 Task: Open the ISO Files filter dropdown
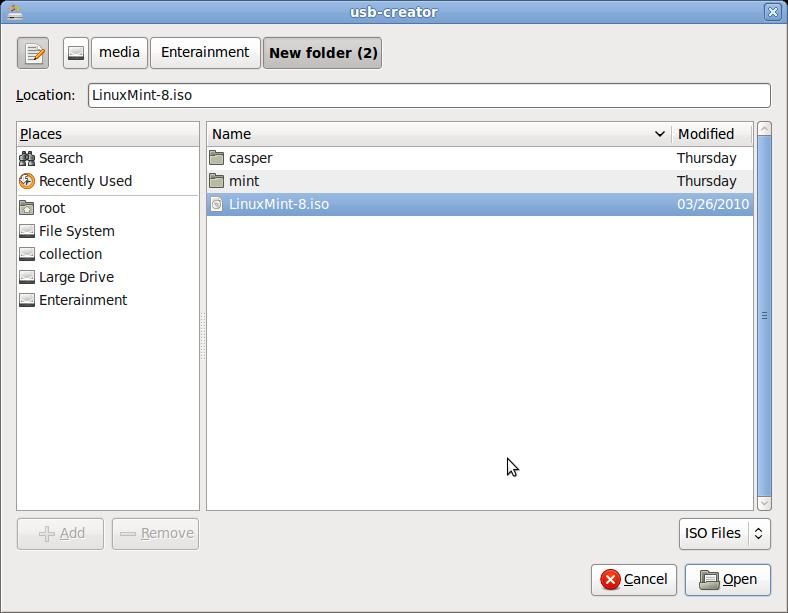pos(725,534)
